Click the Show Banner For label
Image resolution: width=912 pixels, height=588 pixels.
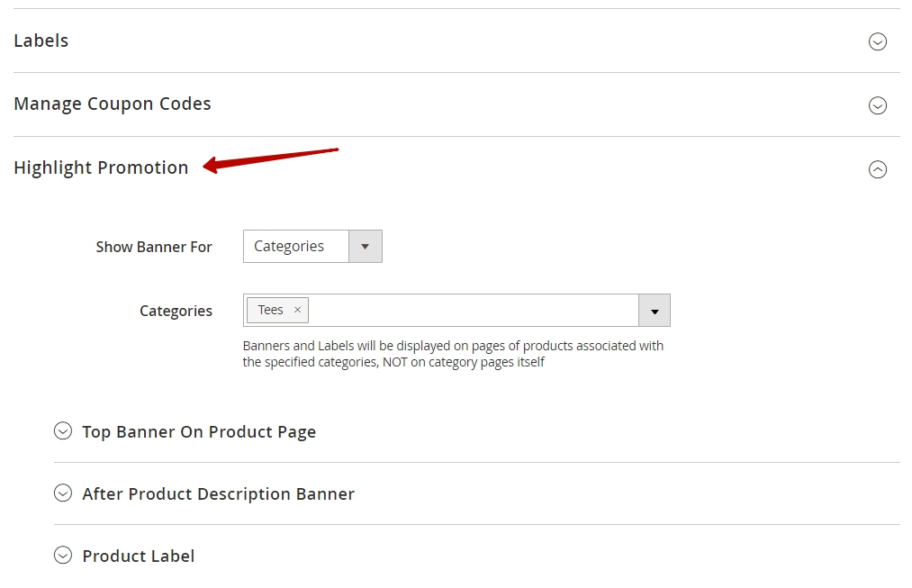154,248
